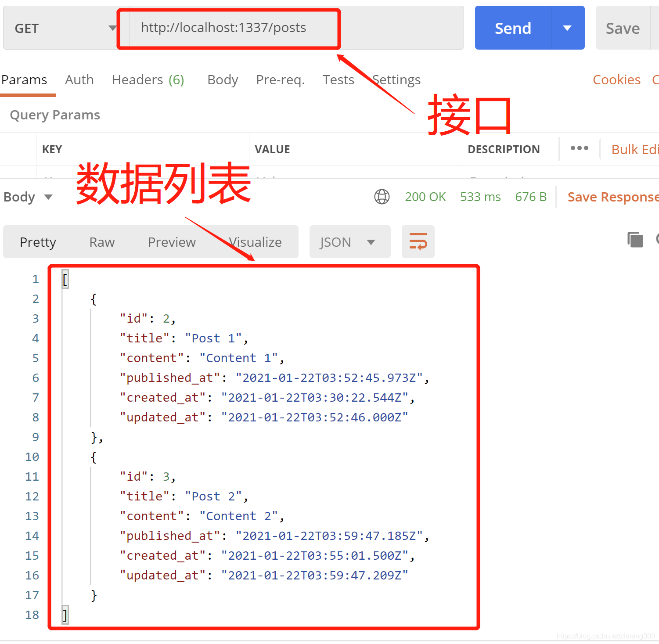Open the Cookies manager
659x644 pixels.
coord(616,79)
